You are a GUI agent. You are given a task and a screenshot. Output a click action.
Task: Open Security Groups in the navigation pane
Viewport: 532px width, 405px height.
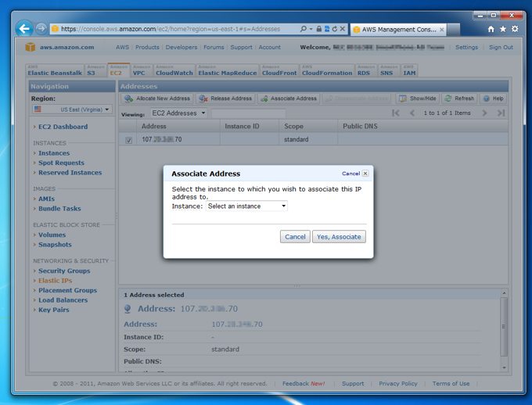coord(64,271)
